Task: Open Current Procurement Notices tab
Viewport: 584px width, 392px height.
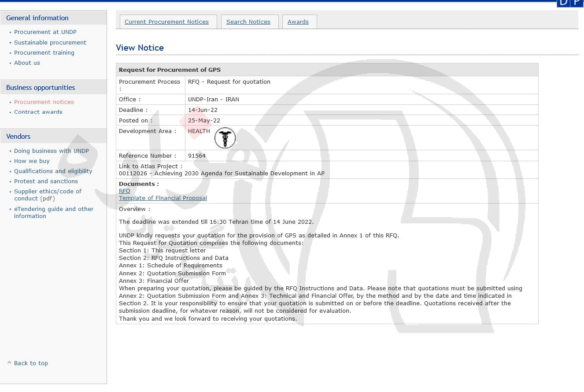Action: tap(166, 22)
